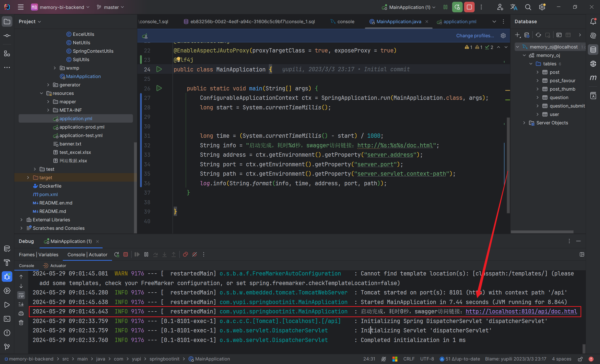Switch to application.yml editor tab

pos(457,21)
